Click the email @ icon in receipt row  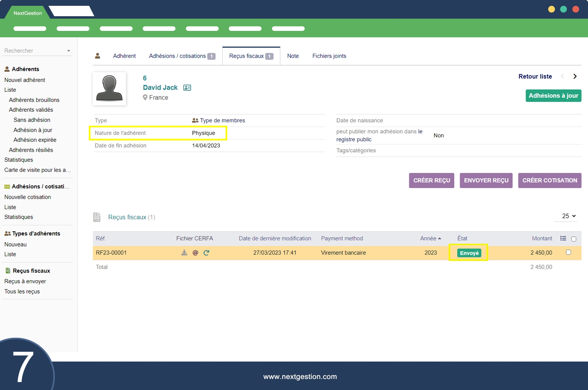(195, 253)
